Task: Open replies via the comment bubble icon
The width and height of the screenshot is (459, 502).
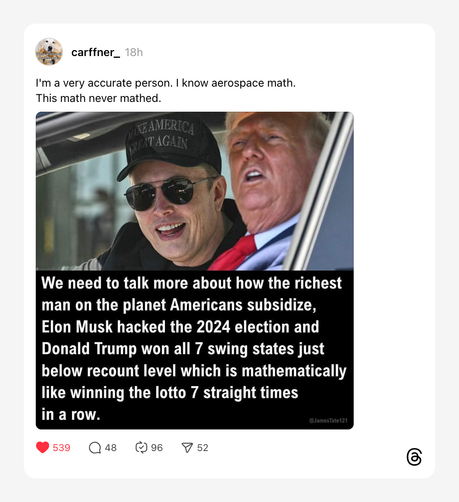Action: [95, 448]
